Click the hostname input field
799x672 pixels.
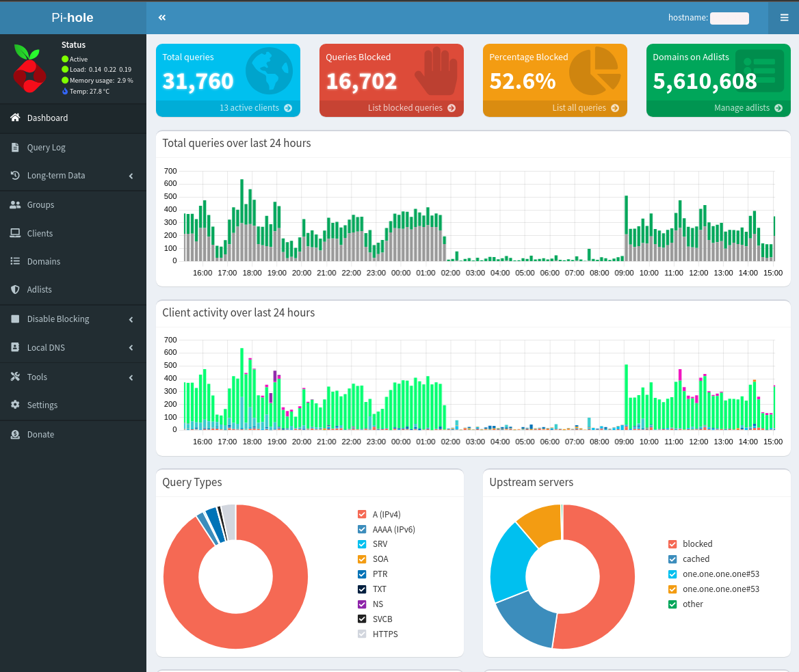point(729,18)
